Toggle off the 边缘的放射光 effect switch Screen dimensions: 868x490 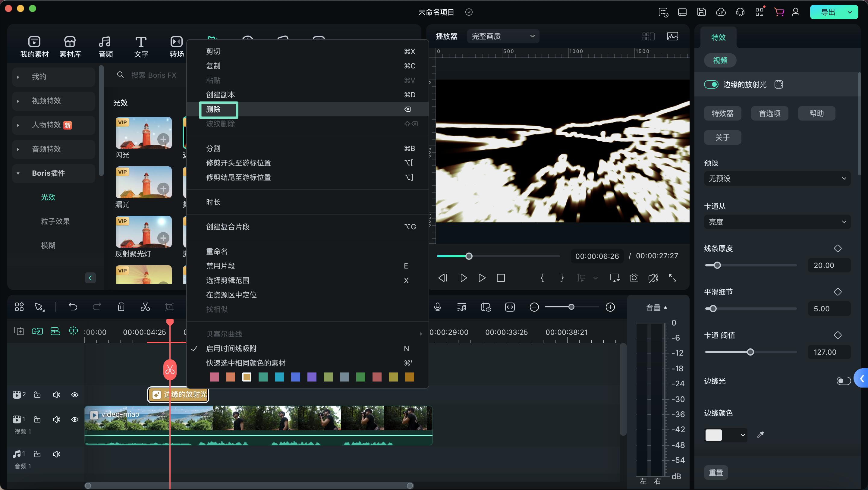[711, 84]
